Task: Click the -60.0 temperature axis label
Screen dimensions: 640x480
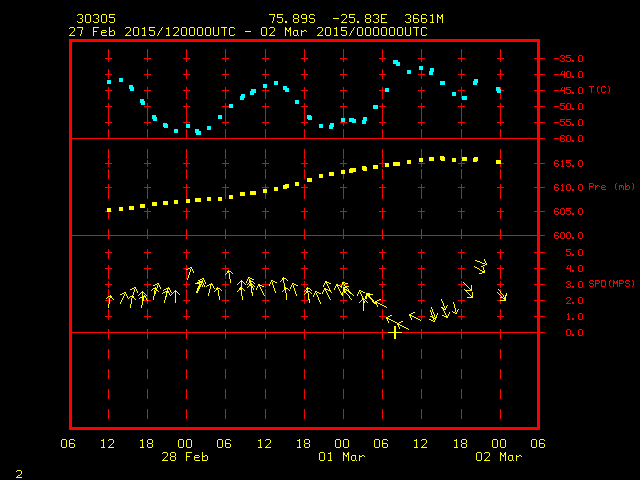Action: (569, 139)
